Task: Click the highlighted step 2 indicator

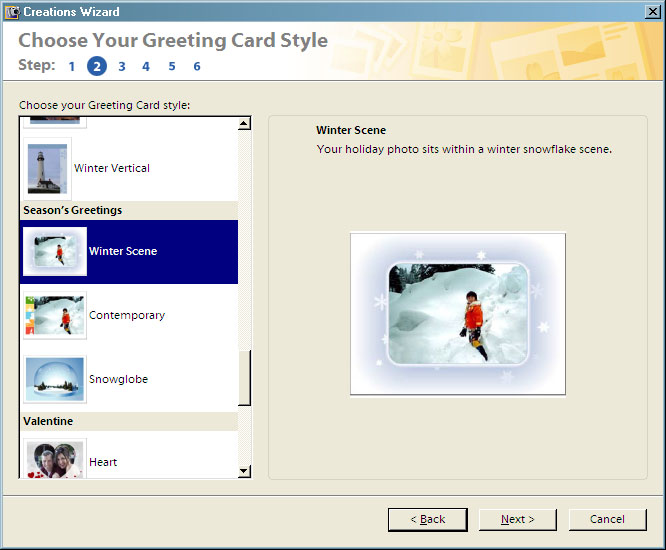Action: tap(97, 67)
